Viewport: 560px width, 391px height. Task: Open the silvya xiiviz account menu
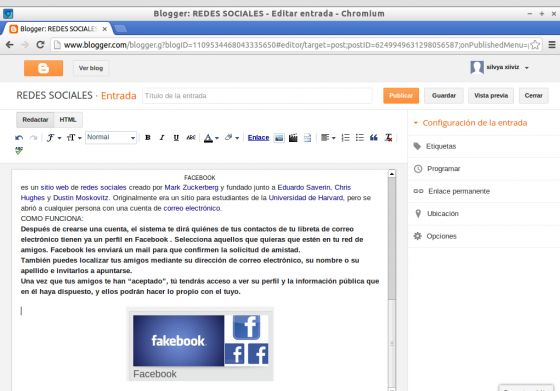[x=499, y=67]
